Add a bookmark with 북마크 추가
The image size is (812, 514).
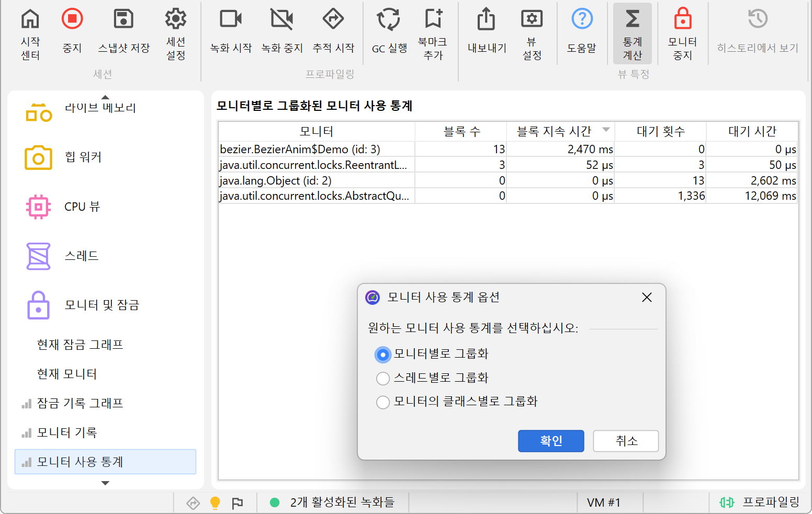coord(433,19)
